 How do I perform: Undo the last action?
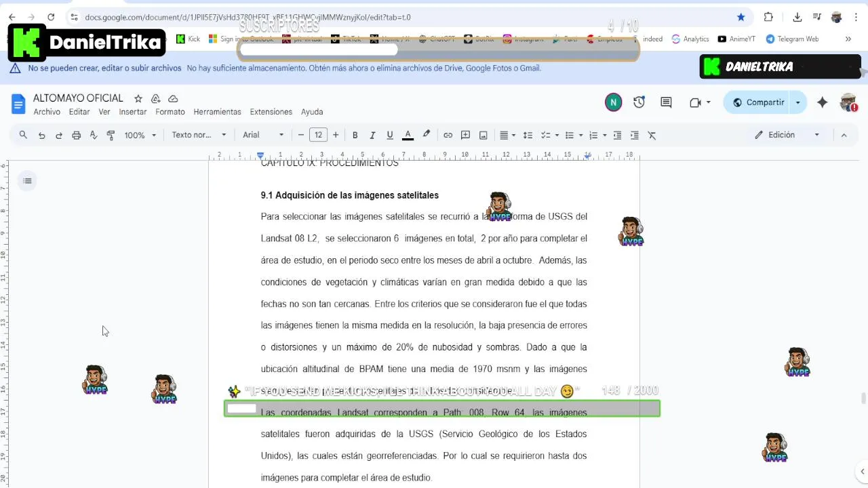pyautogui.click(x=41, y=135)
